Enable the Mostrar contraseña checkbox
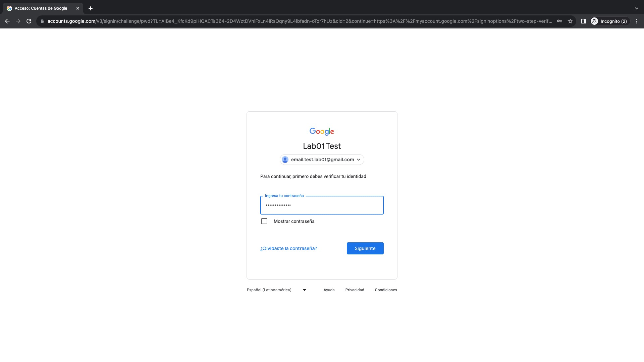Screen dimensions: 644x362 click(x=264, y=221)
